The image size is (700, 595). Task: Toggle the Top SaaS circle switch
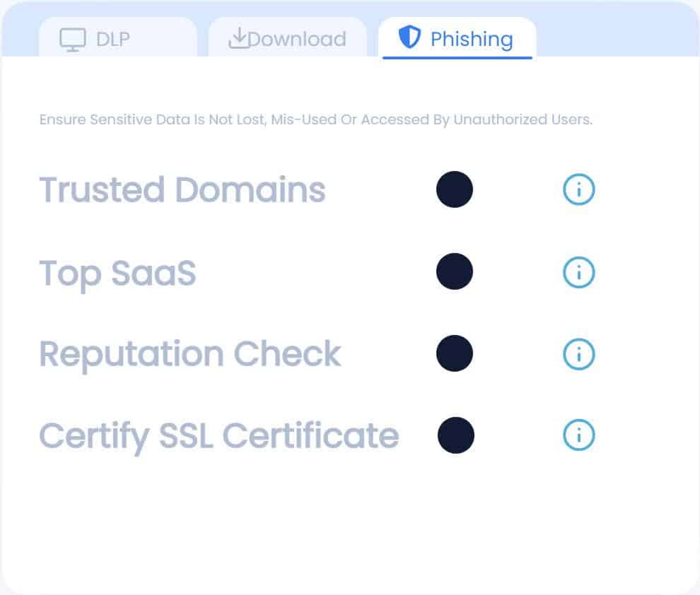coord(455,271)
